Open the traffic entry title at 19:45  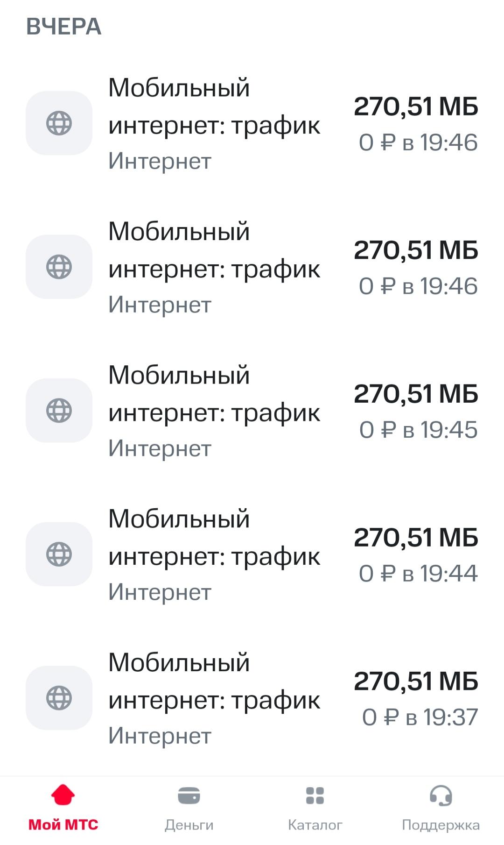pyautogui.click(x=214, y=394)
